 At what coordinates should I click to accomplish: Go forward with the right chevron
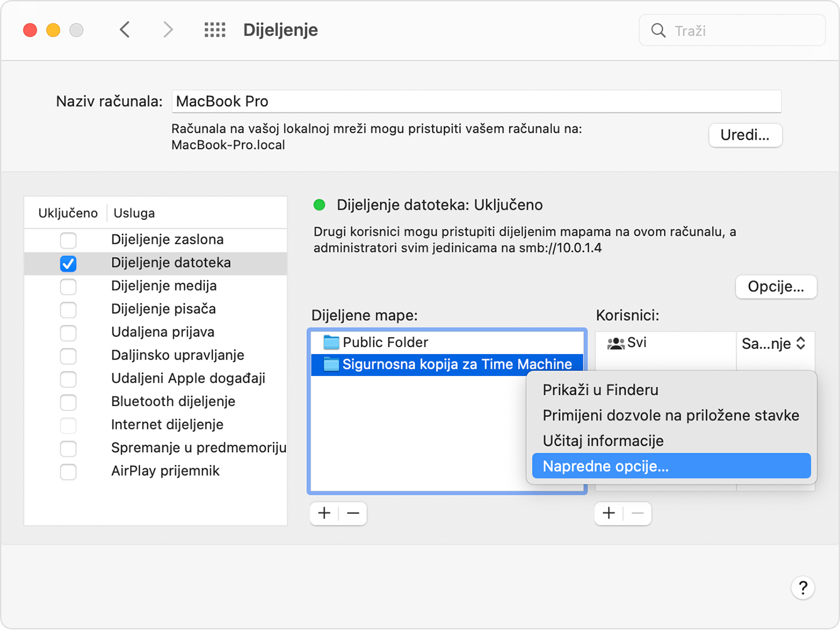[x=167, y=30]
